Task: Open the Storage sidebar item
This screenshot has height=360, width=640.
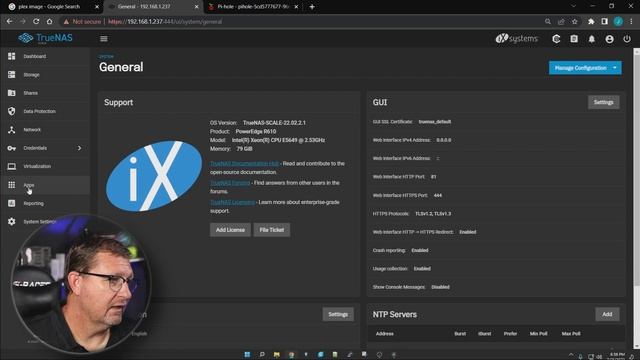Action: (x=45, y=75)
